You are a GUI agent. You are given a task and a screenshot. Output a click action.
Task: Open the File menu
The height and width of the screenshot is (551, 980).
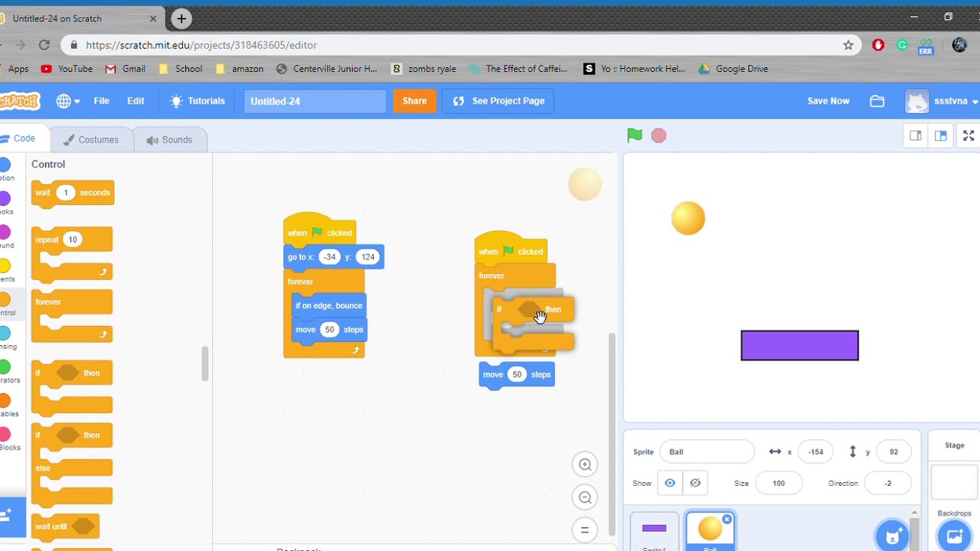101,101
